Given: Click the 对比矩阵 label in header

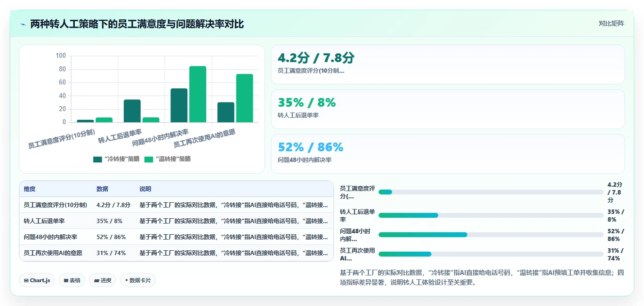Looking at the screenshot, I should coord(611,23).
